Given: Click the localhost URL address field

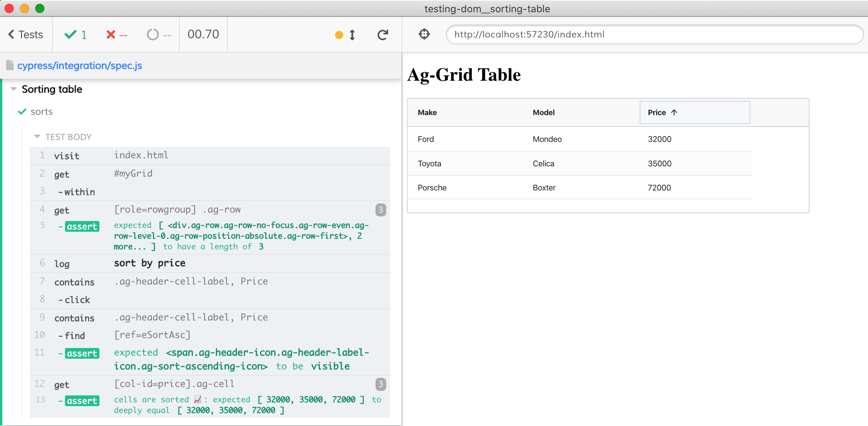Looking at the screenshot, I should [654, 34].
